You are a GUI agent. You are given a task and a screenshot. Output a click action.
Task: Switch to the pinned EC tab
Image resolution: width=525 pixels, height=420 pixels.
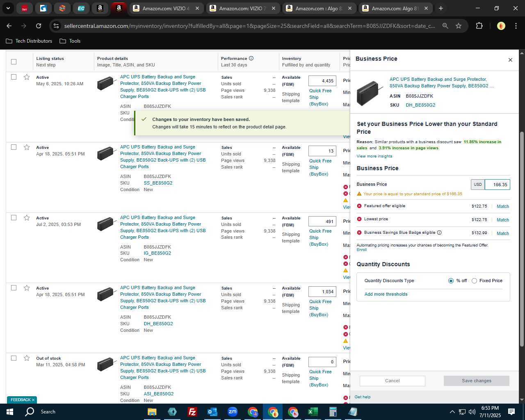click(x=81, y=8)
